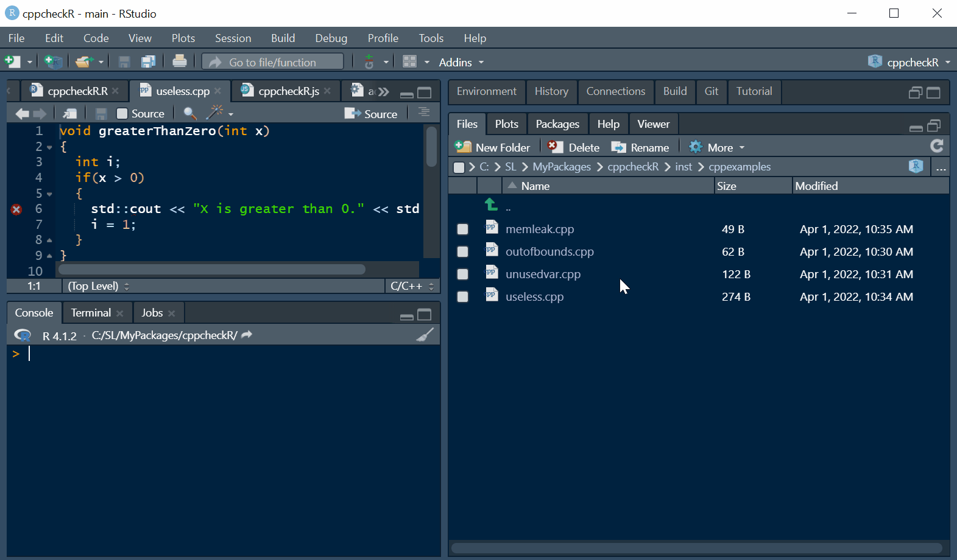Click the go to directory ellipsis button
This screenshot has width=957, height=560.
tap(941, 168)
